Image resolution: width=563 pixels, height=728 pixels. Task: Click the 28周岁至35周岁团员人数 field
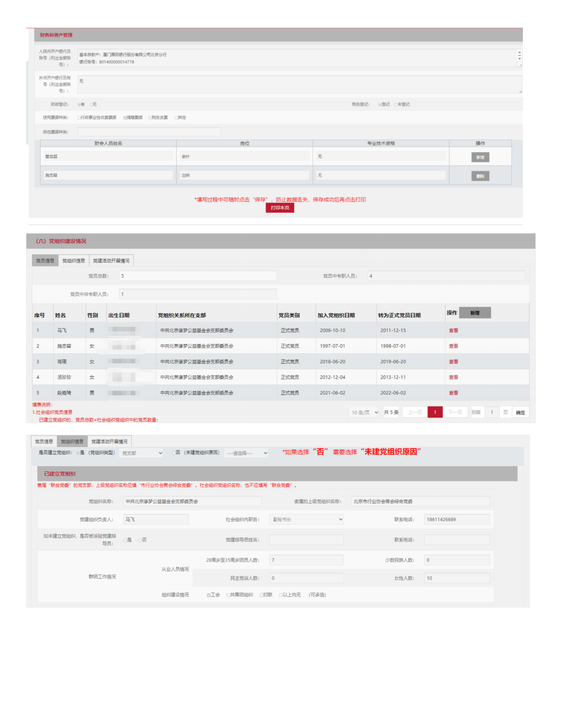(306, 560)
